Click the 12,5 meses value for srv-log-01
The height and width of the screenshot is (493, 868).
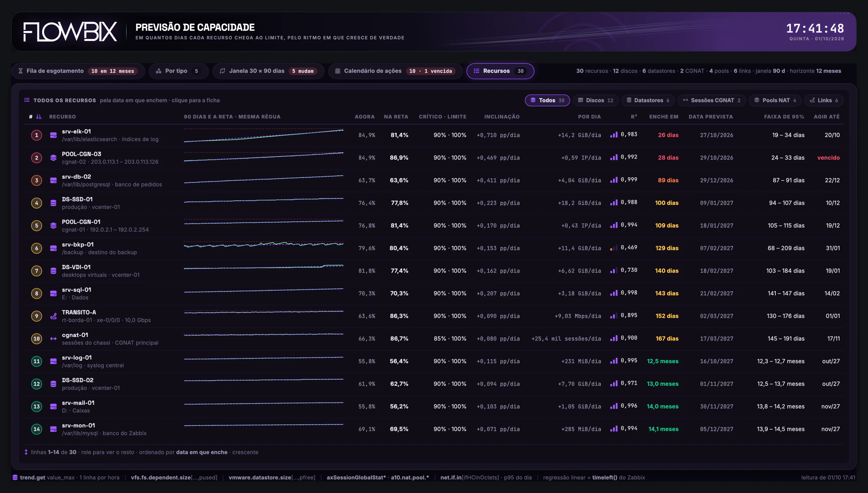[x=663, y=361]
